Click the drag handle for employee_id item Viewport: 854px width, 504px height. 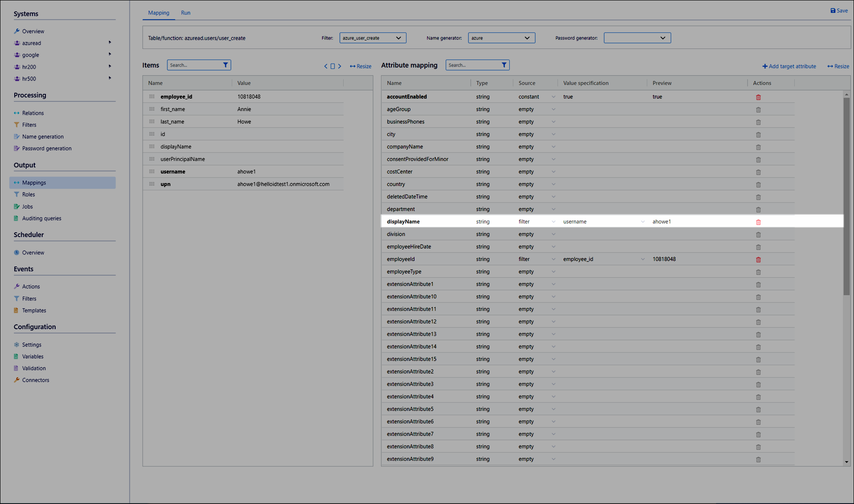[152, 97]
